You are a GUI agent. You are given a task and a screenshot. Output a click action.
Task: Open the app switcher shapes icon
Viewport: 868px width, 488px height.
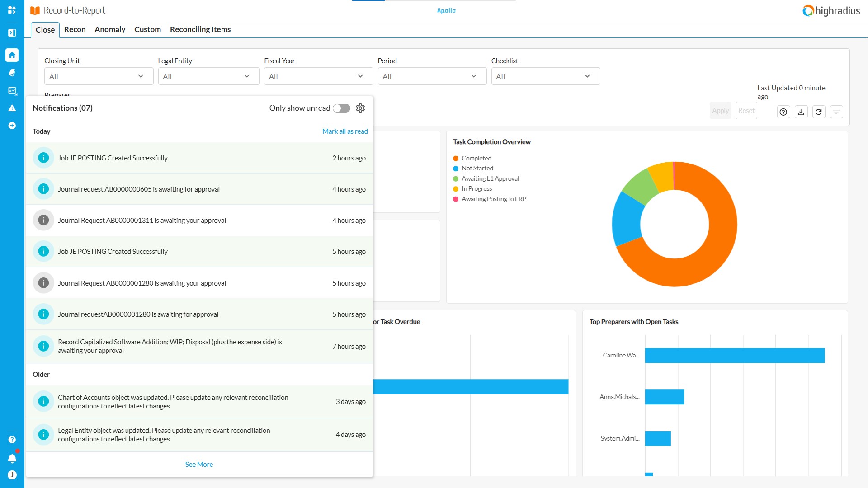12,10
